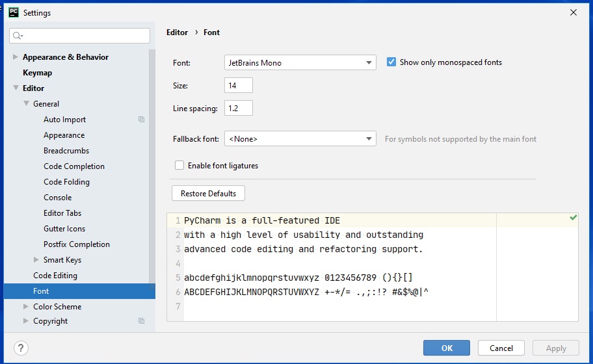Click the Cancel button
The width and height of the screenshot is (593, 364).
pyautogui.click(x=501, y=348)
